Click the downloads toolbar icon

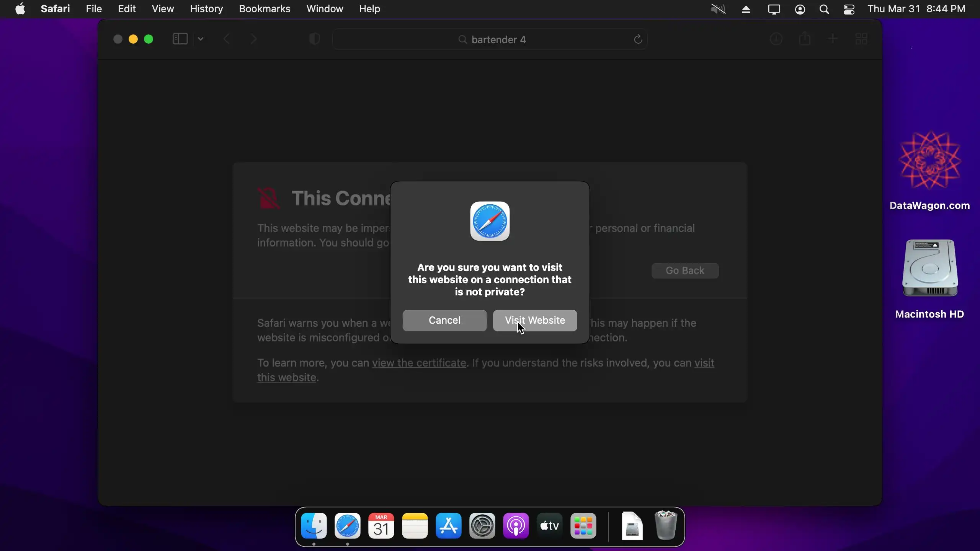[776, 39]
